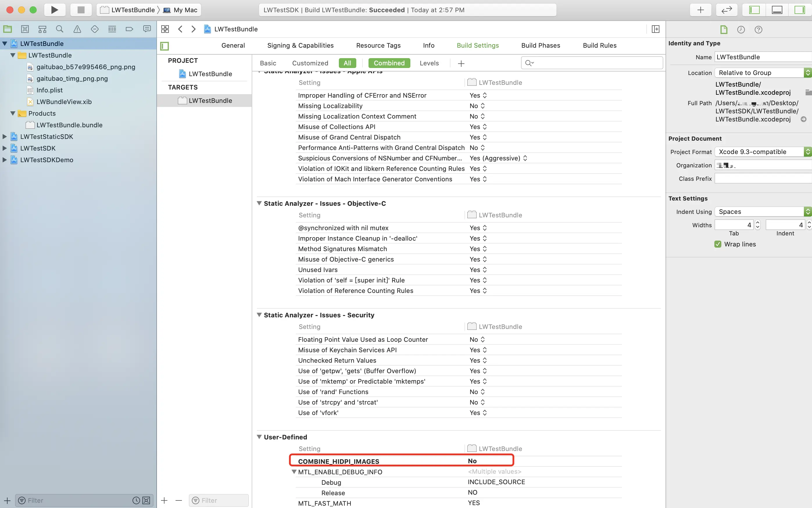Click the Add Editor split icon
812x508 pixels.
[655, 29]
